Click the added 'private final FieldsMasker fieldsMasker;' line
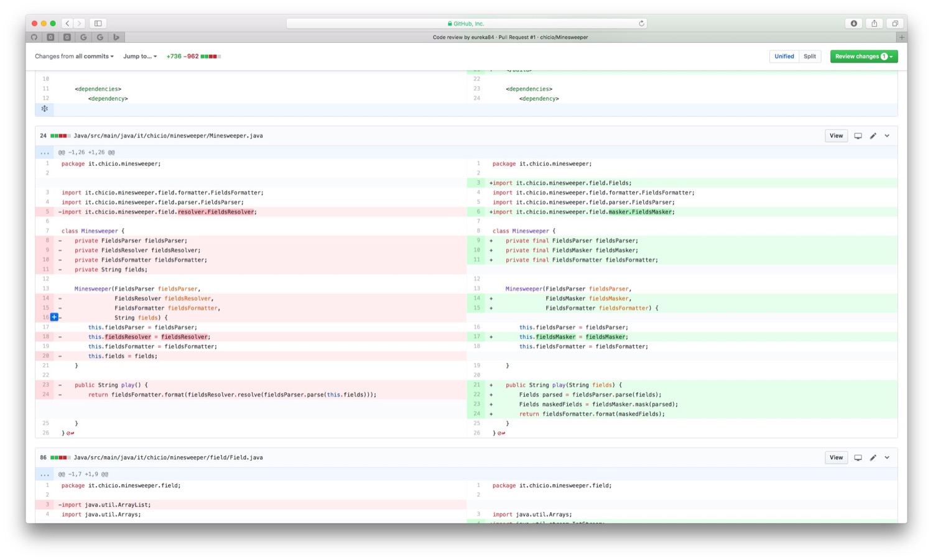Viewport: 933px width, 560px height. click(x=682, y=250)
